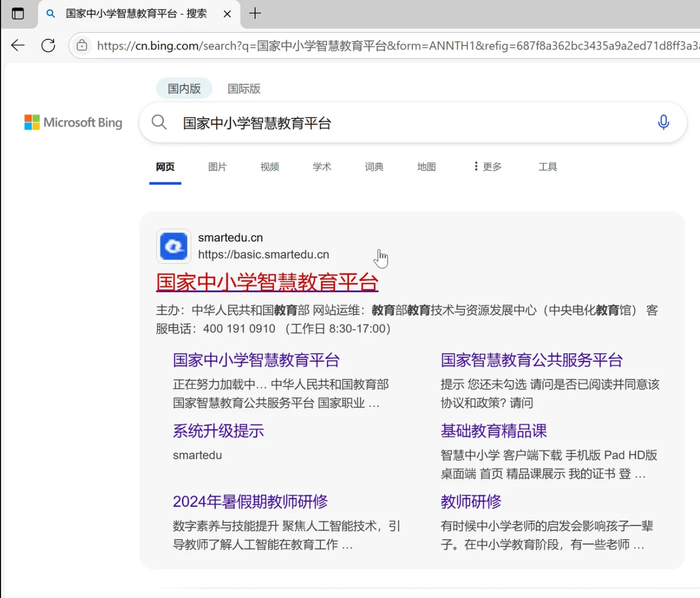This screenshot has height=598, width=700.
Task: Click the Microsoft Bing logo
Action: click(x=72, y=122)
